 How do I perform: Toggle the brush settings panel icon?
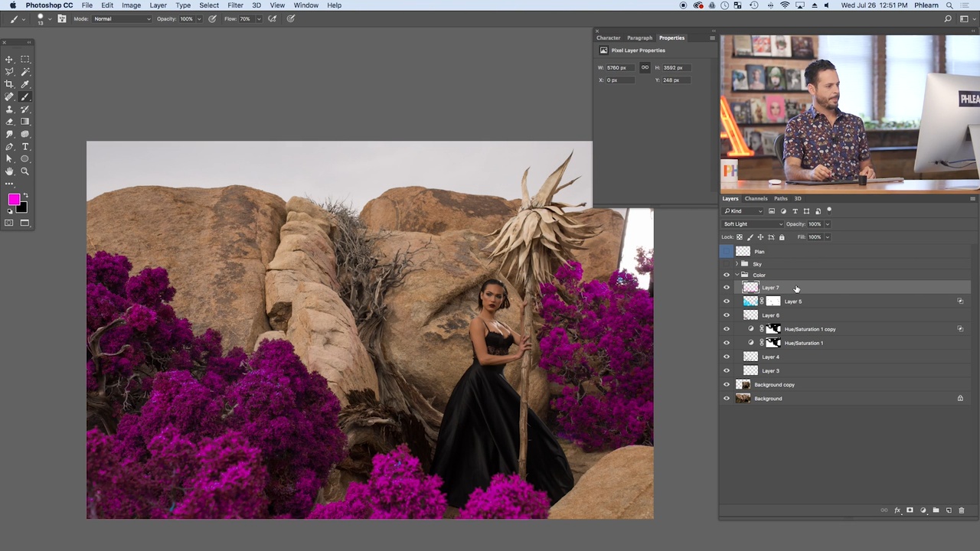point(62,18)
